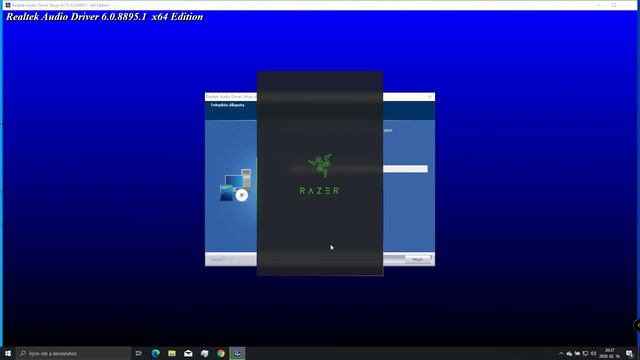Minimize the full-screen Realtek setup window
This screenshot has height=360, width=640.
599,5
